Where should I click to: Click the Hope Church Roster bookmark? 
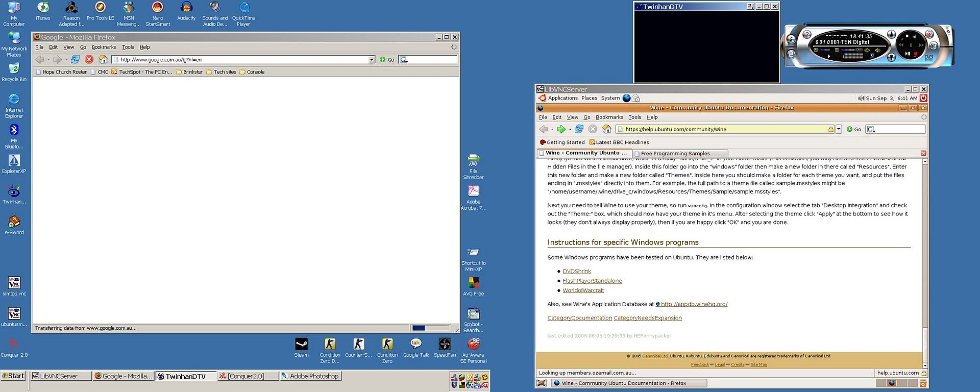tap(61, 72)
